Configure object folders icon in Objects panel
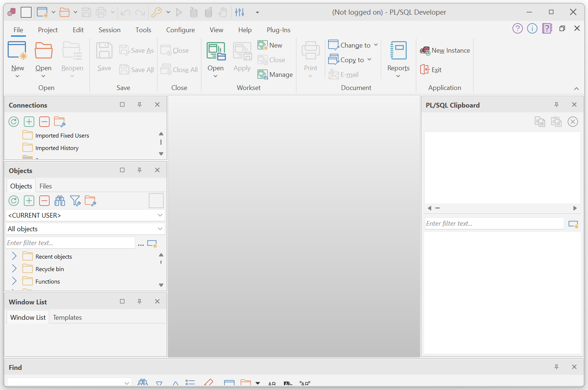This screenshot has width=588, height=390. pyautogui.click(x=90, y=200)
